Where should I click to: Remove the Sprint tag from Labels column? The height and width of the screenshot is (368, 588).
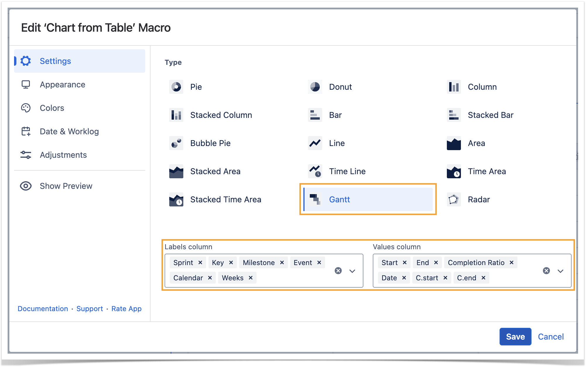pos(200,262)
